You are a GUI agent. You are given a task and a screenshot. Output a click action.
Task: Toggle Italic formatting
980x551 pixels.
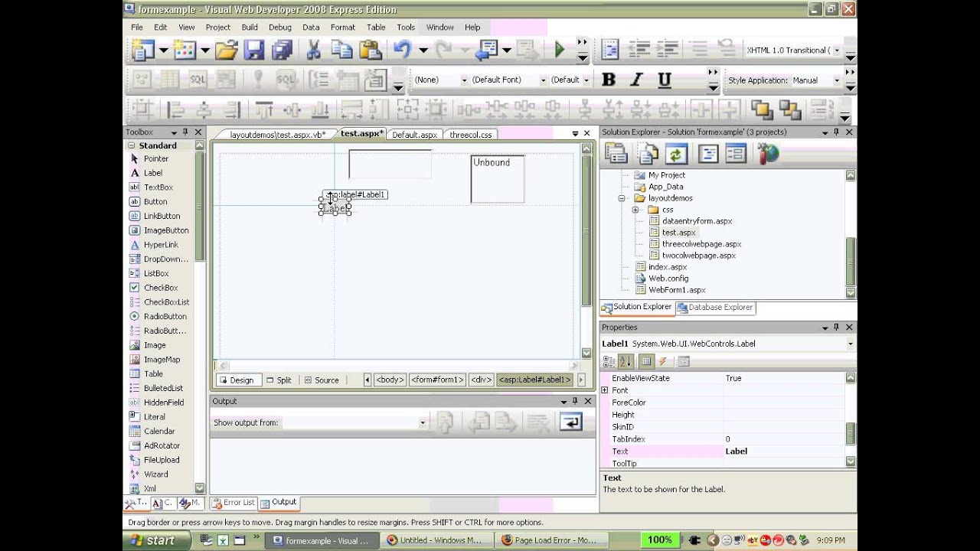click(x=636, y=80)
